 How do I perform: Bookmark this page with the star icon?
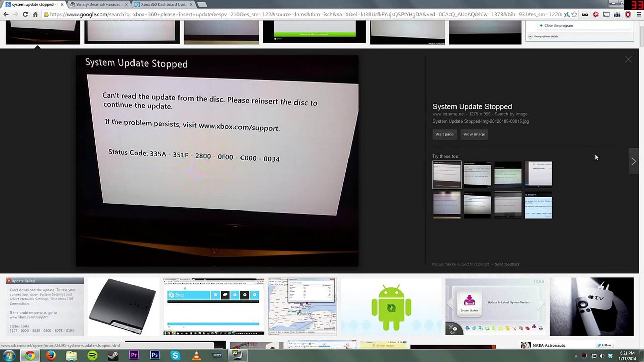(x=574, y=14)
